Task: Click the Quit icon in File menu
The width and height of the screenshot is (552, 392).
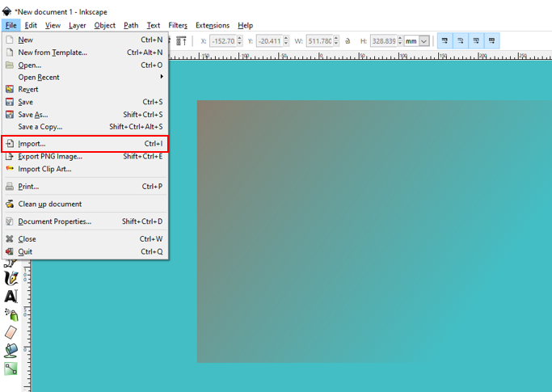Action: [x=10, y=251]
